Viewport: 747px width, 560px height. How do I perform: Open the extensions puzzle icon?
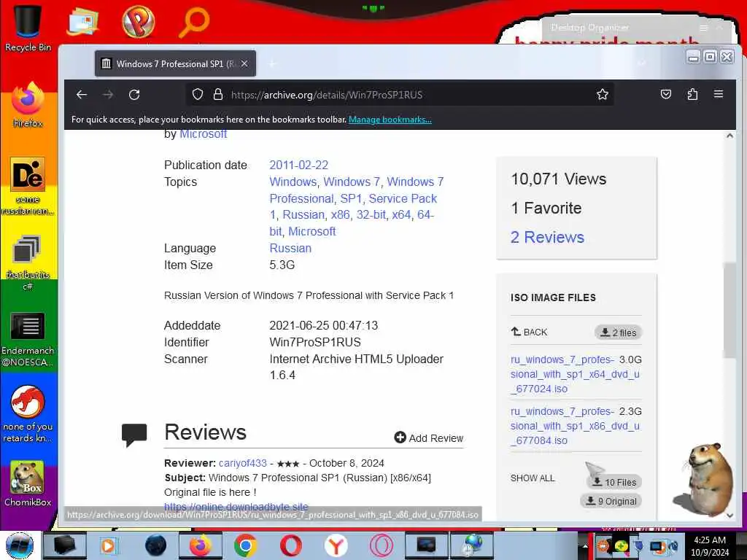692,94
